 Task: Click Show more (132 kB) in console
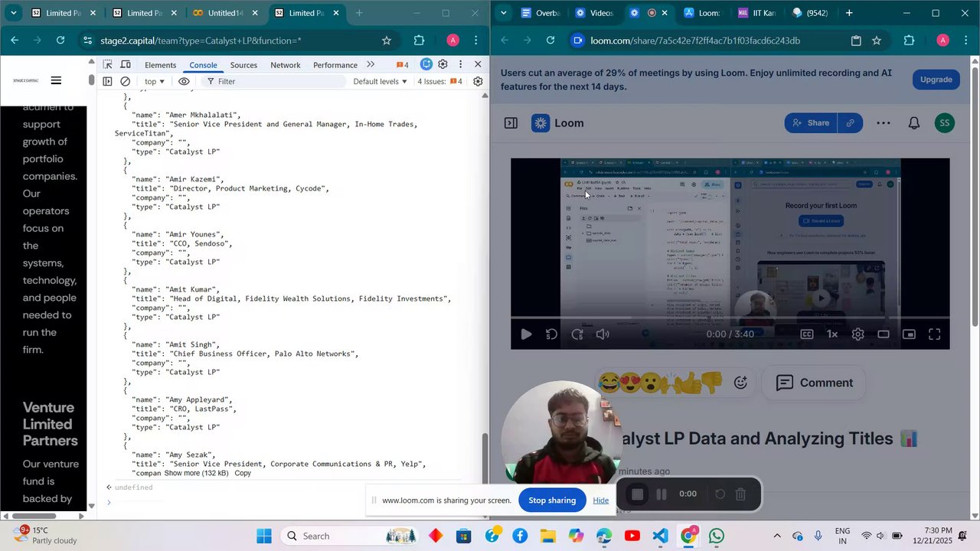click(x=196, y=473)
